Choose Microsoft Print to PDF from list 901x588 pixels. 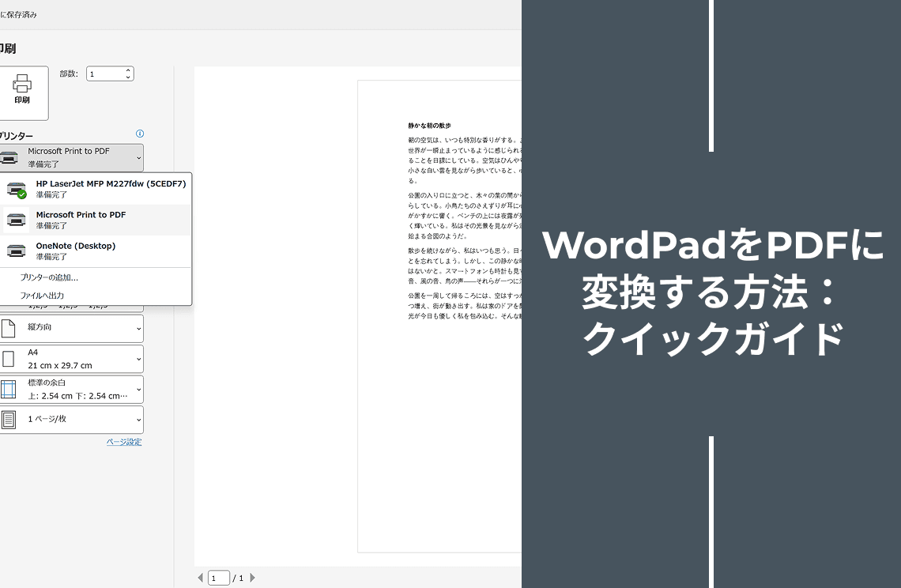(x=81, y=220)
